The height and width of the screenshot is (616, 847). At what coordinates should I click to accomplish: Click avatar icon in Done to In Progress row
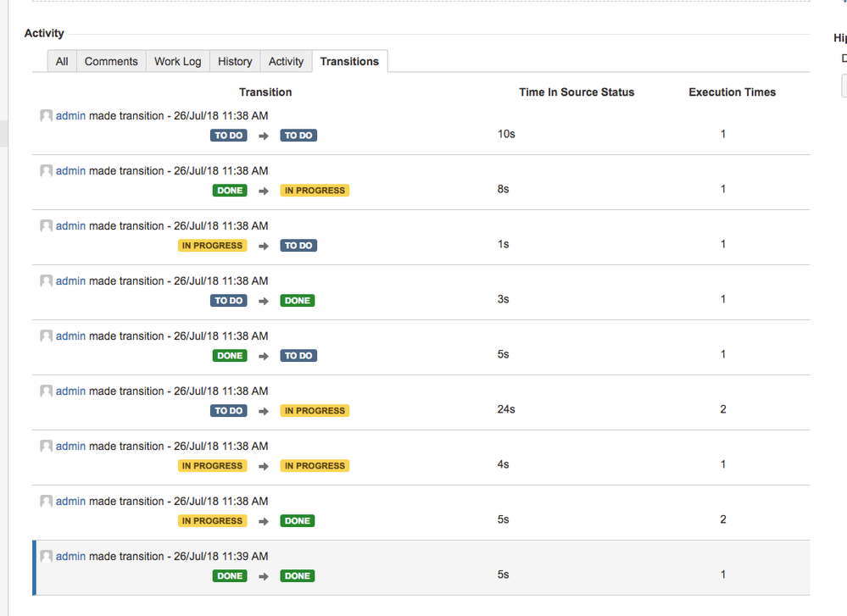click(x=46, y=170)
